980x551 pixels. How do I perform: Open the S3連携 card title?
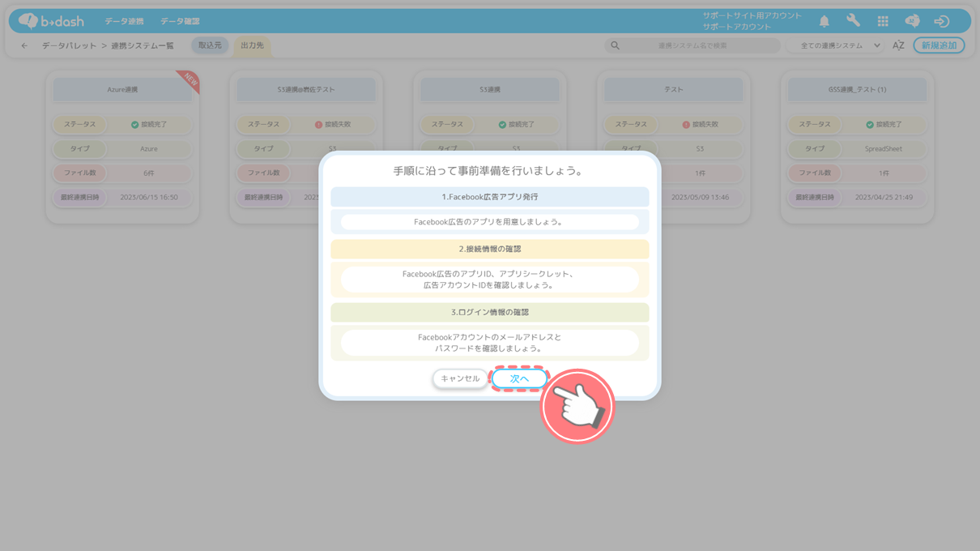click(490, 89)
